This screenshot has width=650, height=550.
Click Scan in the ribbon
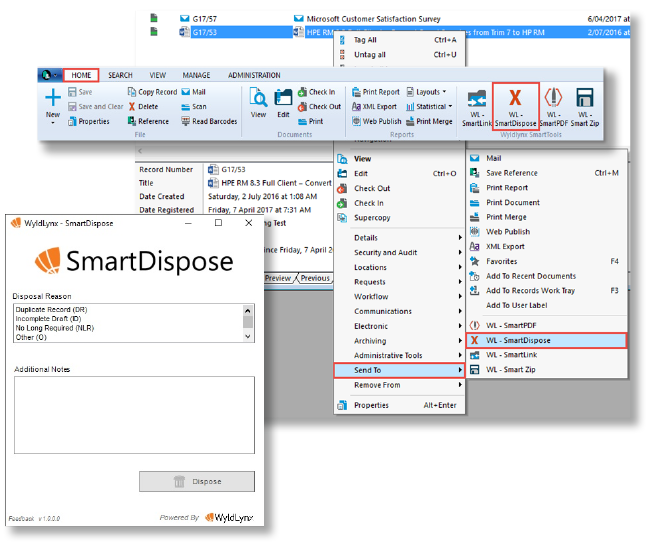point(194,107)
